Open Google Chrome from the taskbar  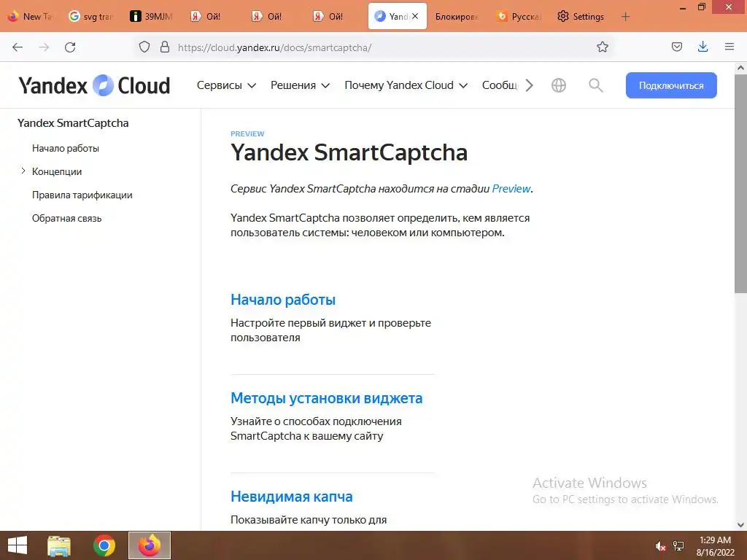pyautogui.click(x=104, y=545)
